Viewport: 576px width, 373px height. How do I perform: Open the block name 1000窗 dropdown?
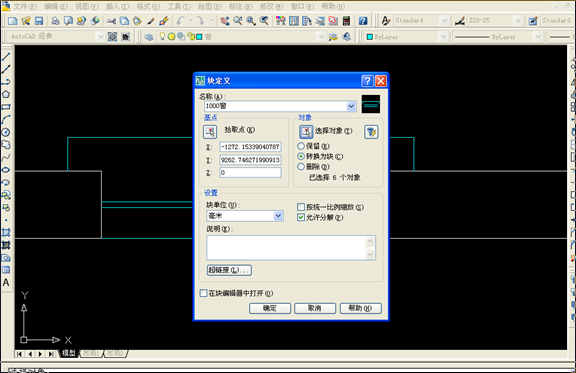pyautogui.click(x=351, y=106)
